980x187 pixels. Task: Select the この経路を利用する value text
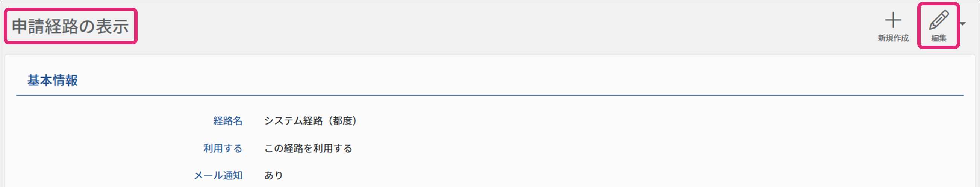[308, 148]
